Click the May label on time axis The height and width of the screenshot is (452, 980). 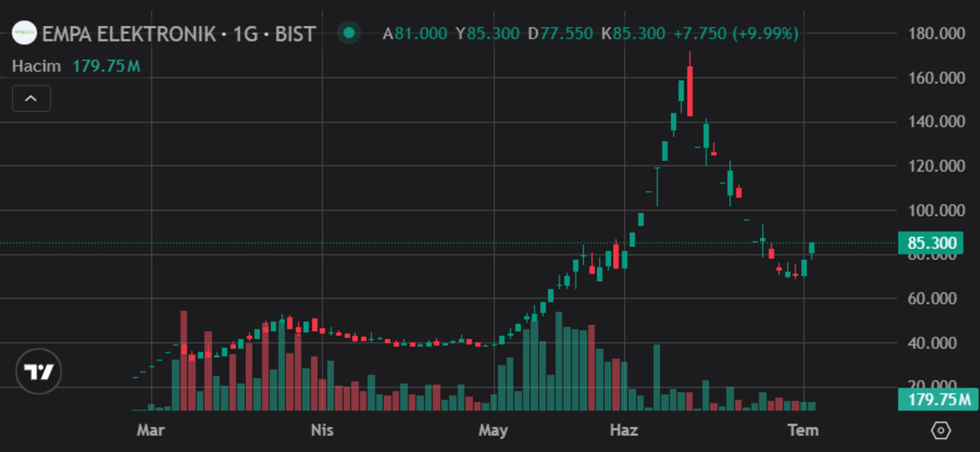point(493,429)
